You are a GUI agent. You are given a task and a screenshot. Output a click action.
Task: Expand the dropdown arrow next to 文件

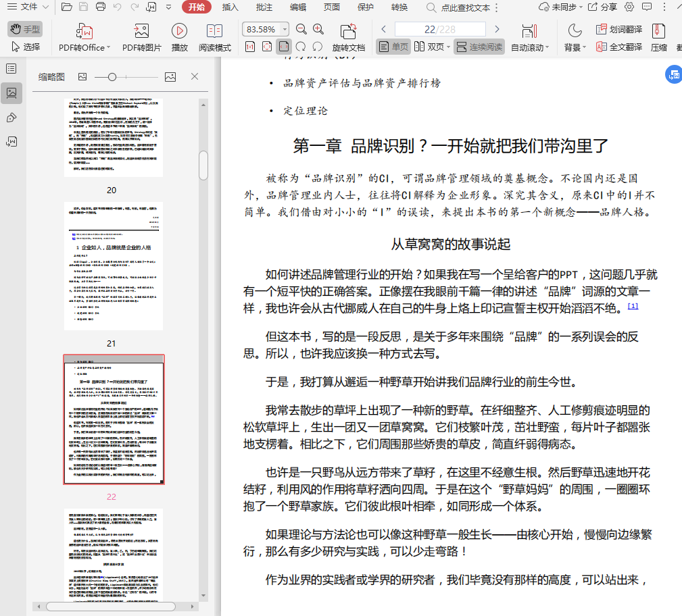[x=46, y=7]
